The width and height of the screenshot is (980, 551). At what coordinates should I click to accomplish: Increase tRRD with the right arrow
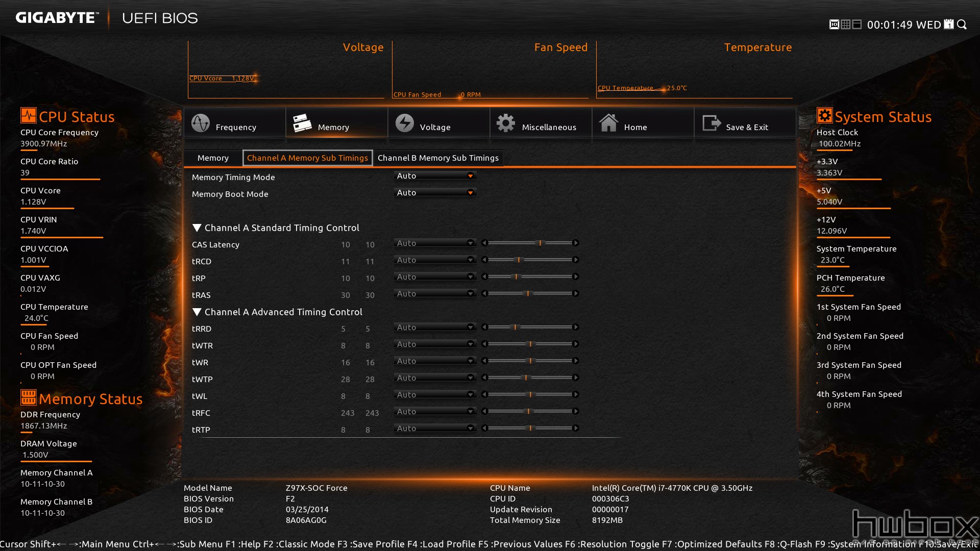(x=575, y=327)
